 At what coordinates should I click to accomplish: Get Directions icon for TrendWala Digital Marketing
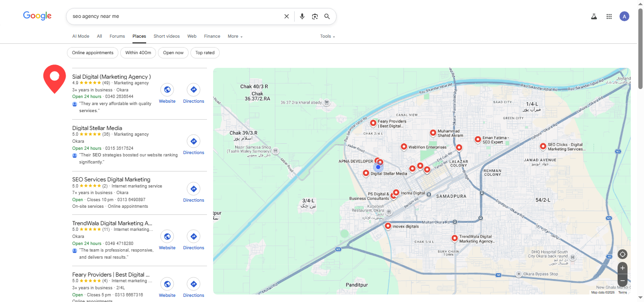click(x=193, y=236)
